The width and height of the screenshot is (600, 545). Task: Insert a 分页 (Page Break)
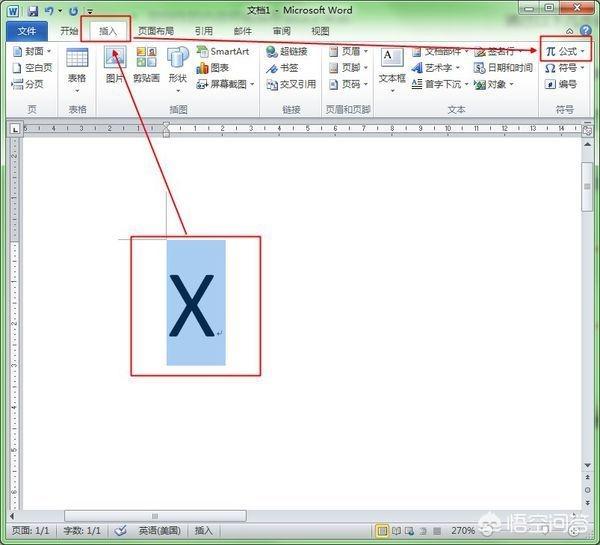pos(28,84)
